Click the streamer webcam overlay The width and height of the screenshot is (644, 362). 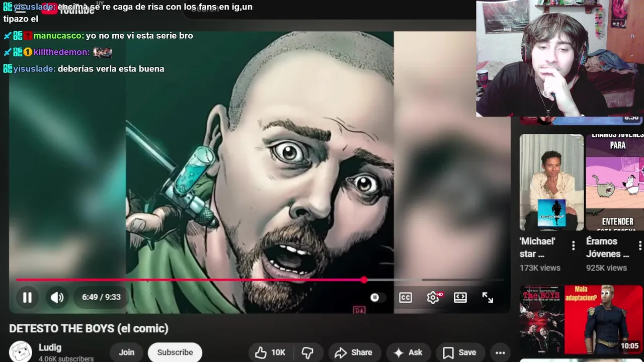[x=560, y=58]
